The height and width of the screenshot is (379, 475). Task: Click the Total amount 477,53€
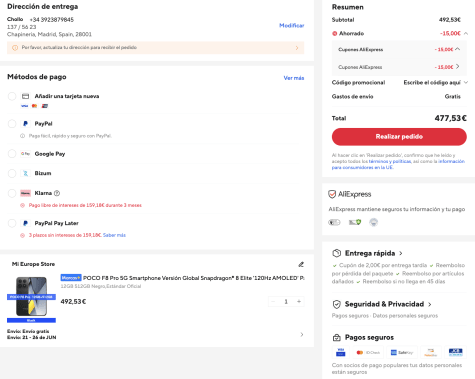pyautogui.click(x=450, y=118)
